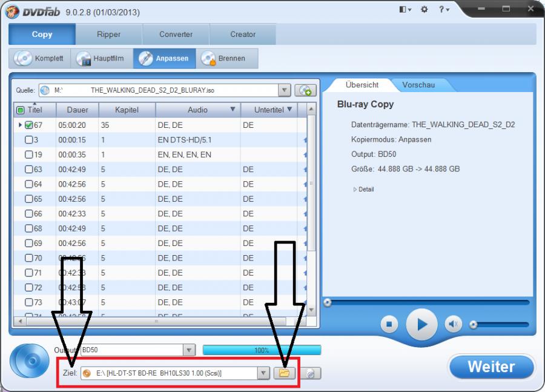Check the title 69 checkbox
The width and height of the screenshot is (545, 392).
tap(29, 243)
